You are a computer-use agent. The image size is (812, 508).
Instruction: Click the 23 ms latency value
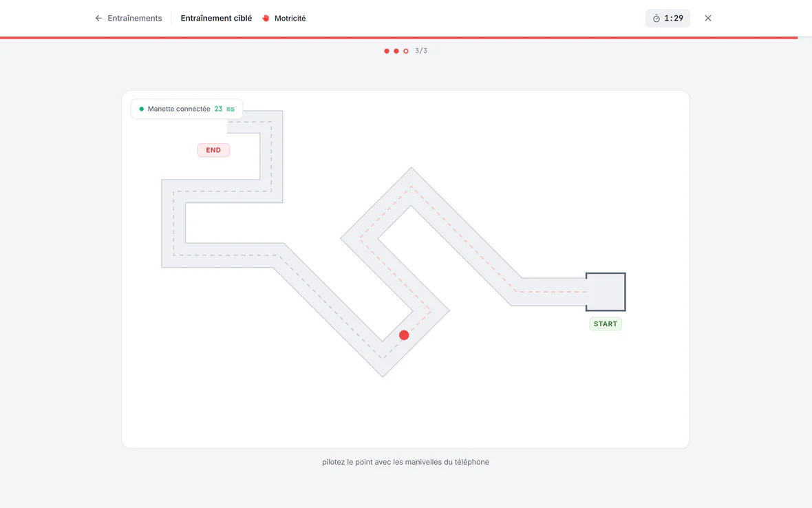pyautogui.click(x=224, y=109)
